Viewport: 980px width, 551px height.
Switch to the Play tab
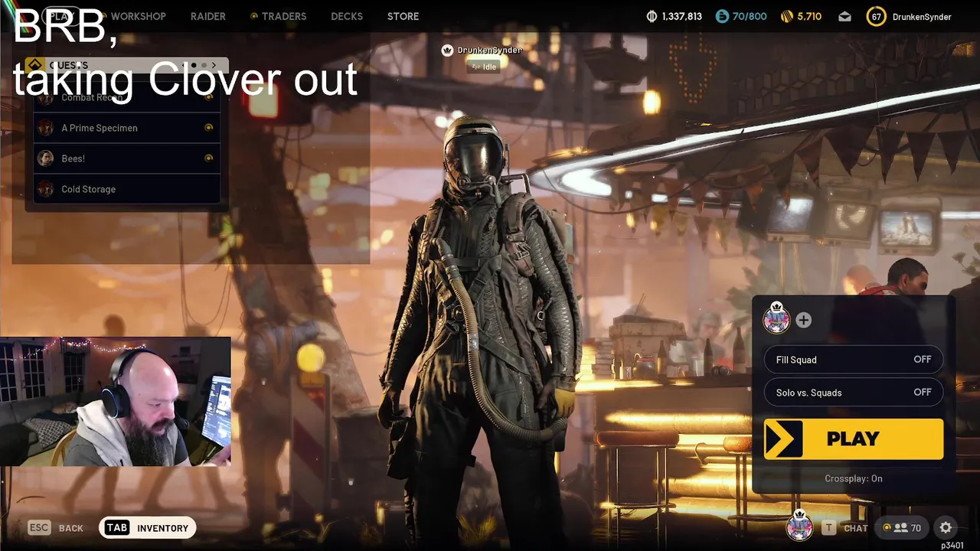(60, 16)
